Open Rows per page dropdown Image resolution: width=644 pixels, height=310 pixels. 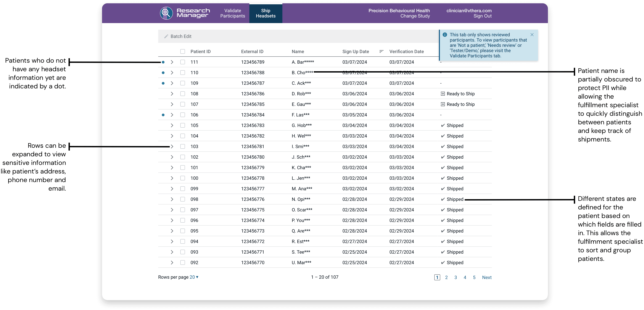click(x=194, y=277)
